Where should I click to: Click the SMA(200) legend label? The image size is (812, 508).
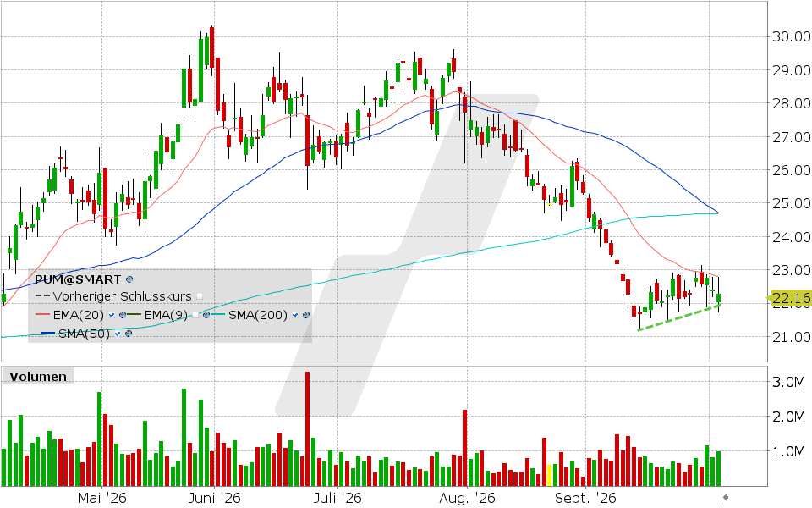click(x=258, y=315)
